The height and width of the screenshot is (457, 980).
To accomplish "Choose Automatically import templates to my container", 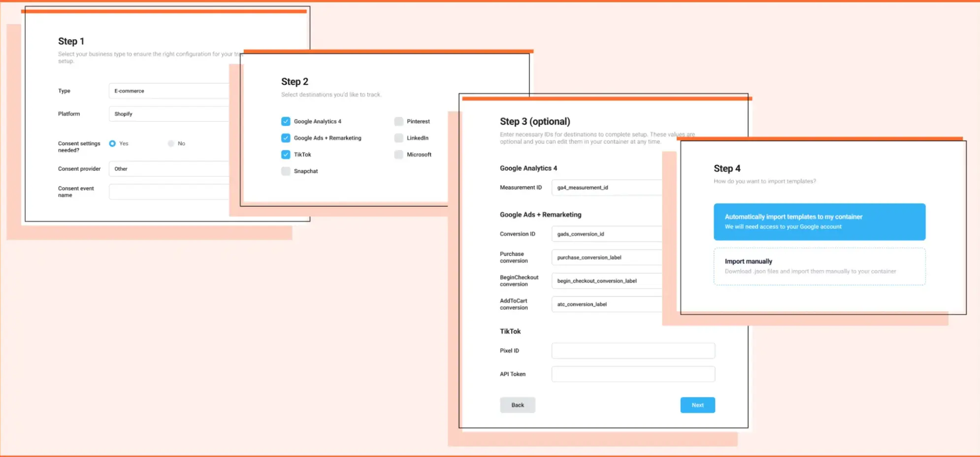I will point(819,222).
